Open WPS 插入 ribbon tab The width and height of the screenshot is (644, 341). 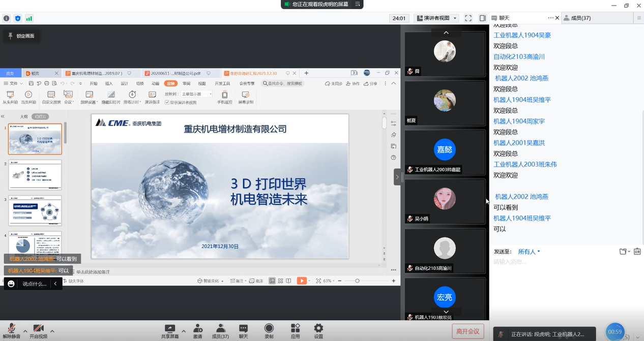tap(109, 83)
